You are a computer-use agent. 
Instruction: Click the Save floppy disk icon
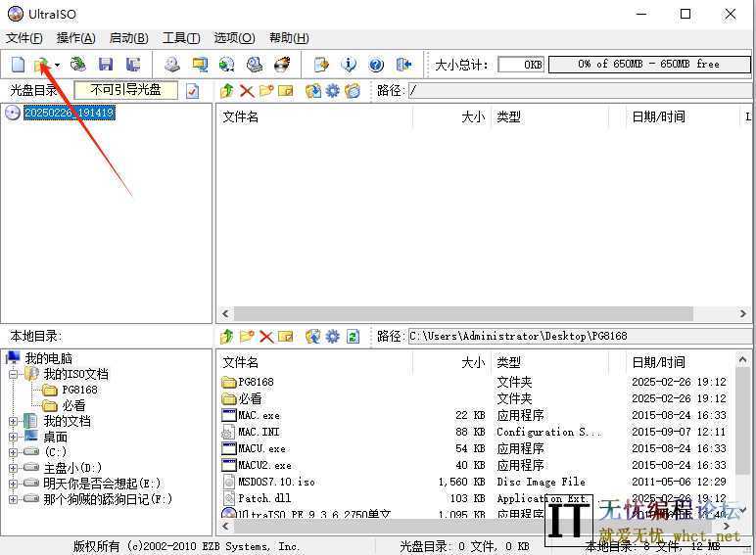pyautogui.click(x=106, y=65)
